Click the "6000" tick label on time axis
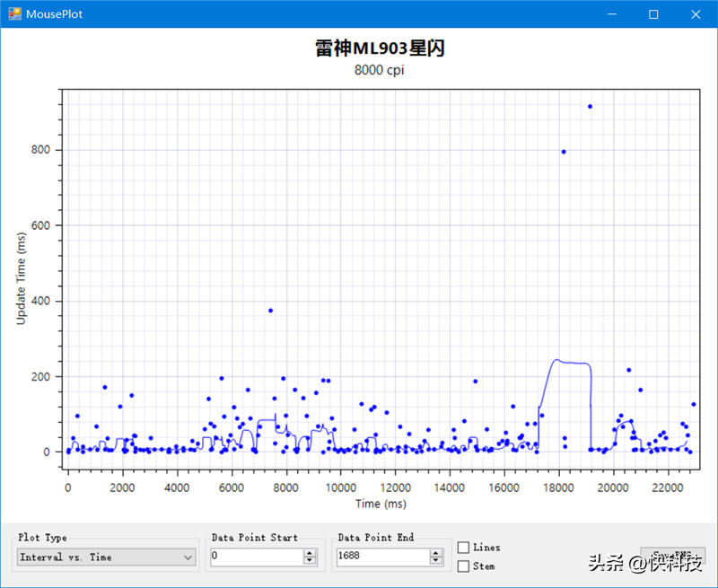 click(x=232, y=487)
